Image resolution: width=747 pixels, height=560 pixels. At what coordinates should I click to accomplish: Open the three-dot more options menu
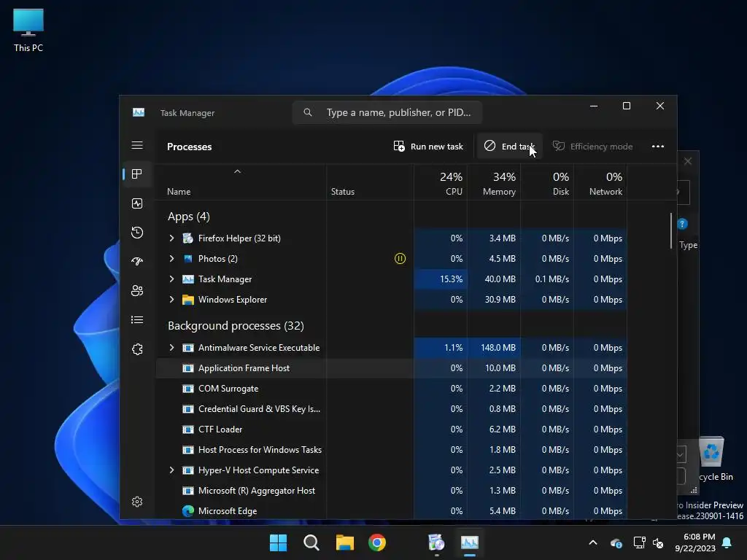click(x=658, y=147)
